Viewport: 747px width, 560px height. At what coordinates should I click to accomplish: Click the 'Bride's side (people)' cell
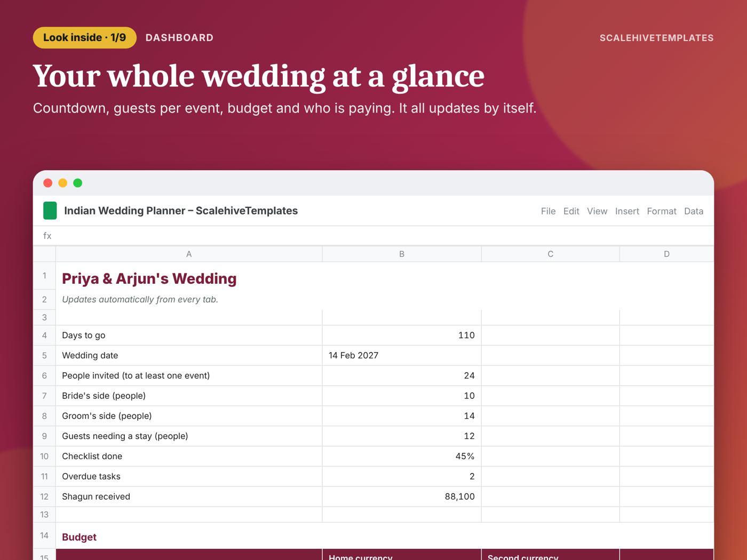189,396
